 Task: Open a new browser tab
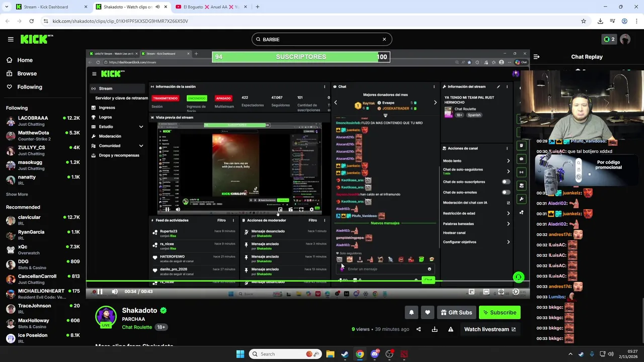click(x=257, y=7)
